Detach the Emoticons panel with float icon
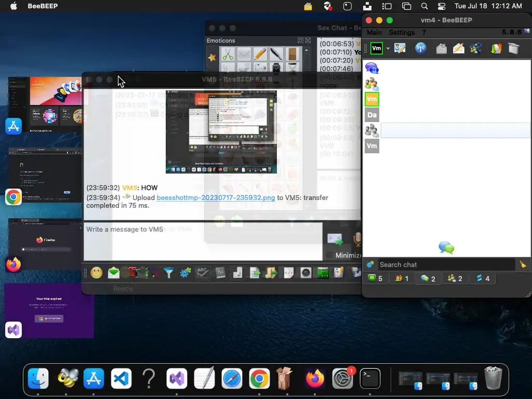This screenshot has height=399, width=532. point(301,41)
